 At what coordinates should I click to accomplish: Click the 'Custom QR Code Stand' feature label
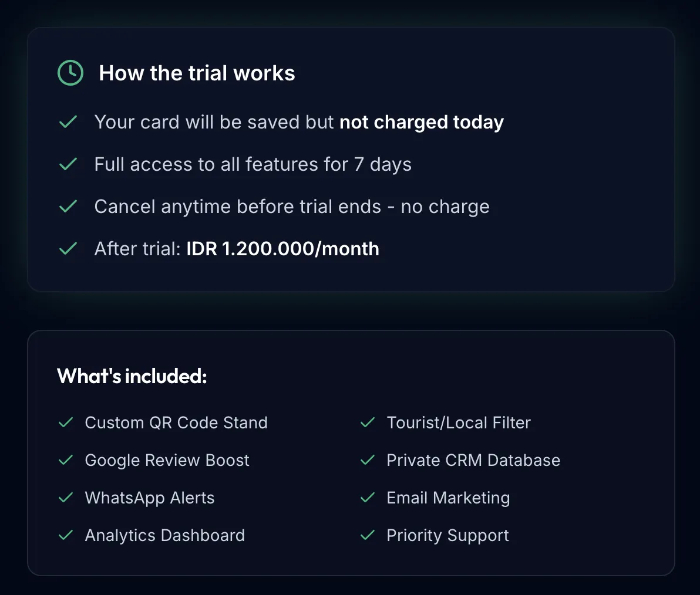[176, 422]
